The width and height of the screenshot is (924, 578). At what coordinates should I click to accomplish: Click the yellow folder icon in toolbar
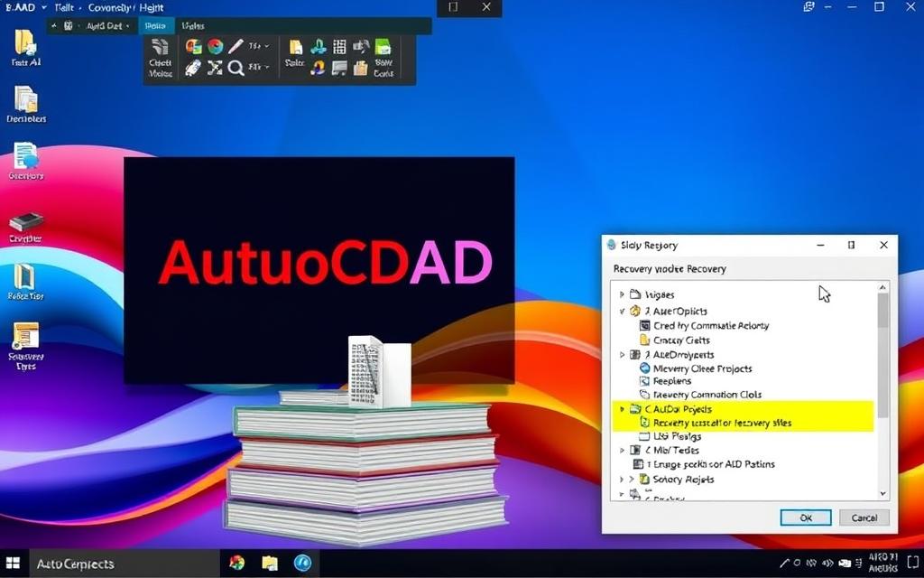click(296, 47)
